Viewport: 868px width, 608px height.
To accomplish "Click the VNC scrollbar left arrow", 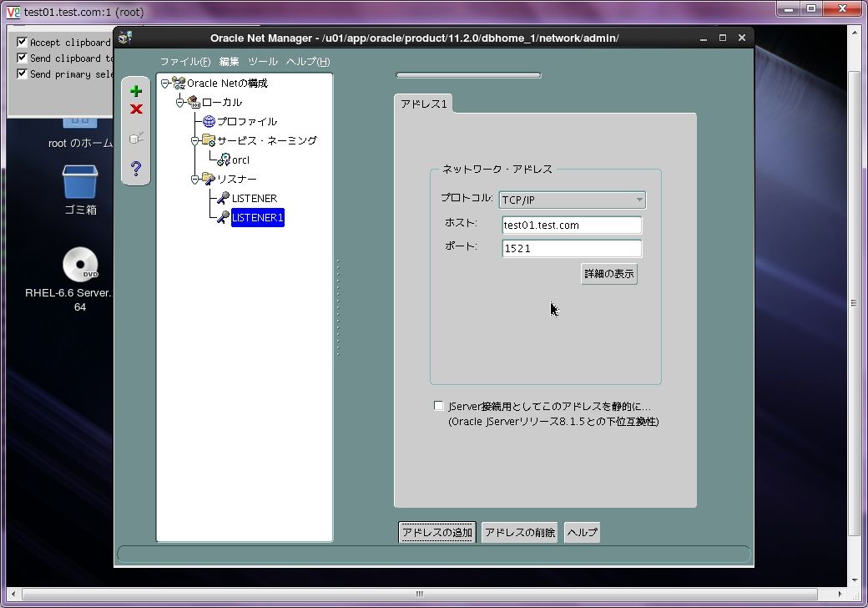I will tap(13, 594).
